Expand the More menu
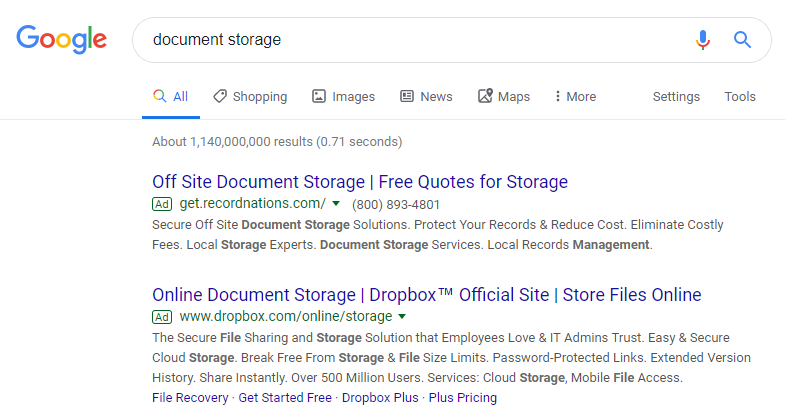Screen dimensions: 785x419 (575, 97)
